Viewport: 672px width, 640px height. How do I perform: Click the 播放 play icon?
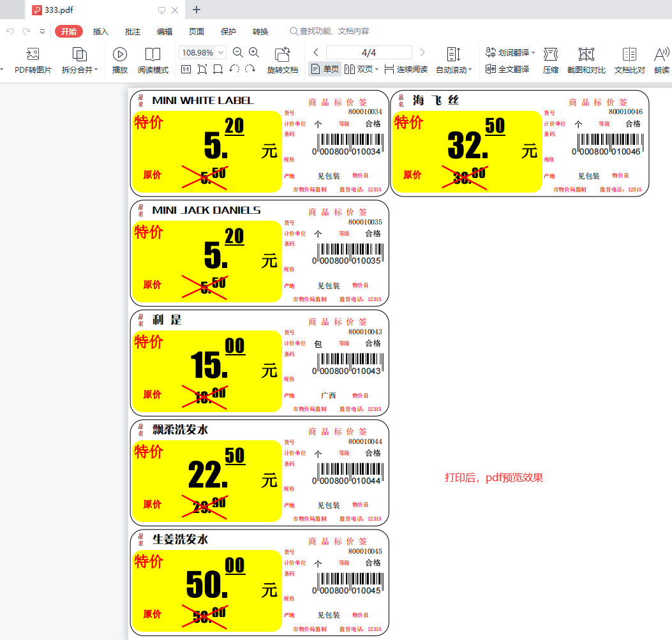[x=119, y=54]
